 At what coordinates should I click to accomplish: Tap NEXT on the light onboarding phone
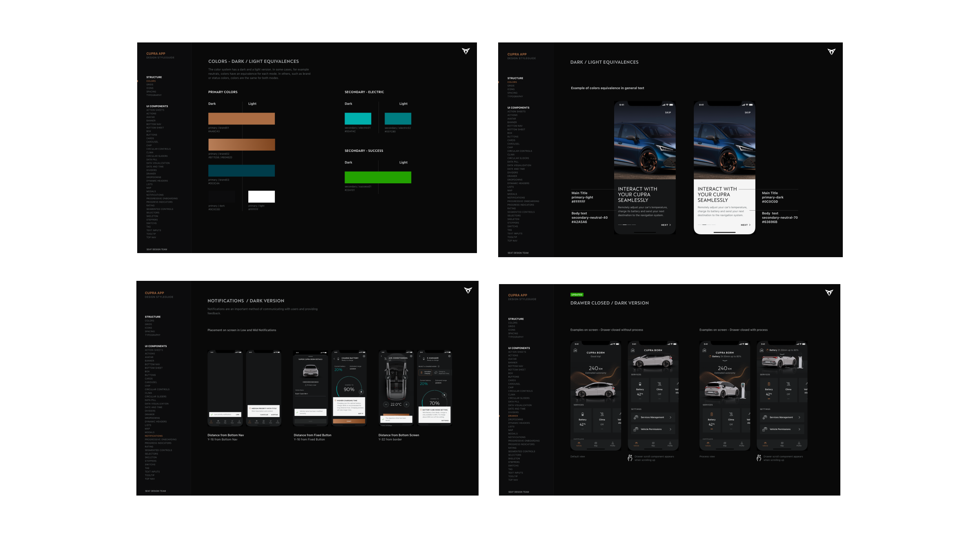coord(746,225)
